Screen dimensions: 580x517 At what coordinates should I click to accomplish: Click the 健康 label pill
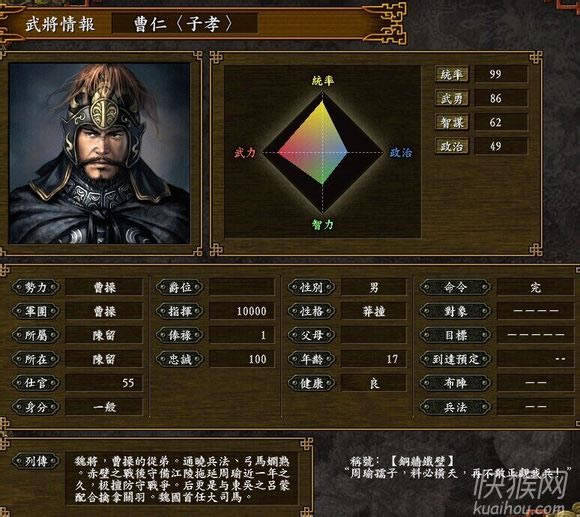(x=311, y=383)
